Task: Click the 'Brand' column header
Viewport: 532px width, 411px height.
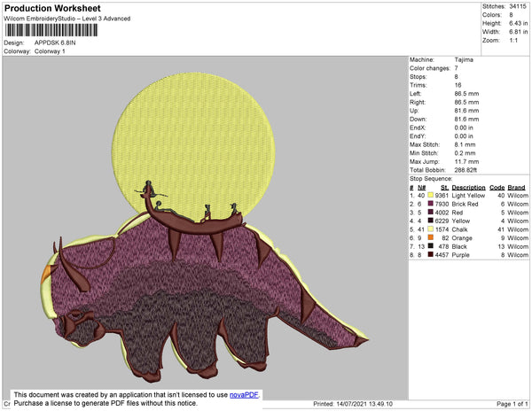Action: point(516,188)
